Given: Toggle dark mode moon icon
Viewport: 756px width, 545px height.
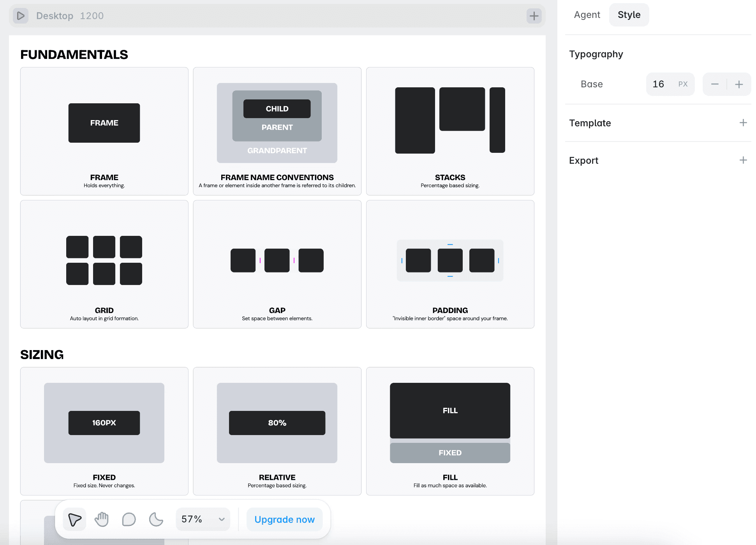Looking at the screenshot, I should pyautogui.click(x=156, y=519).
